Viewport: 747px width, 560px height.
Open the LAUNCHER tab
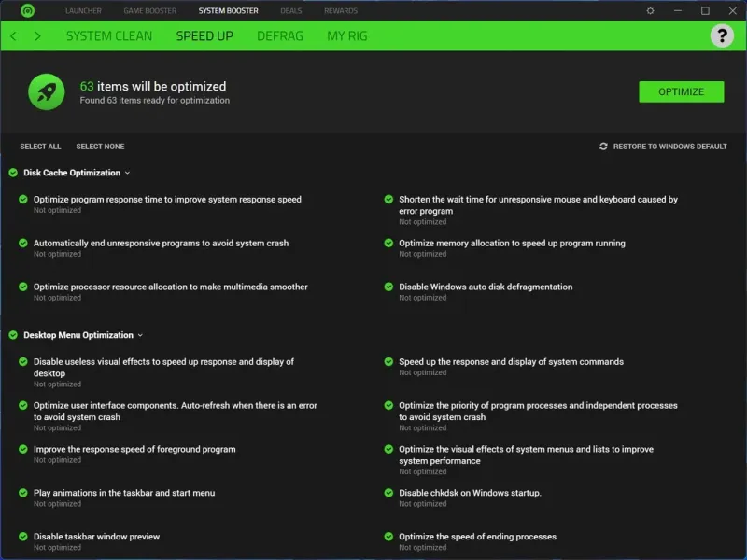83,10
